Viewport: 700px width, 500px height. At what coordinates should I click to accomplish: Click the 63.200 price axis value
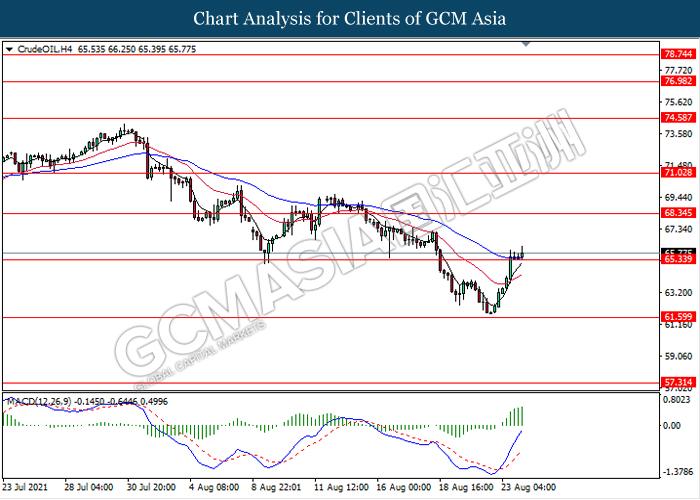[679, 292]
